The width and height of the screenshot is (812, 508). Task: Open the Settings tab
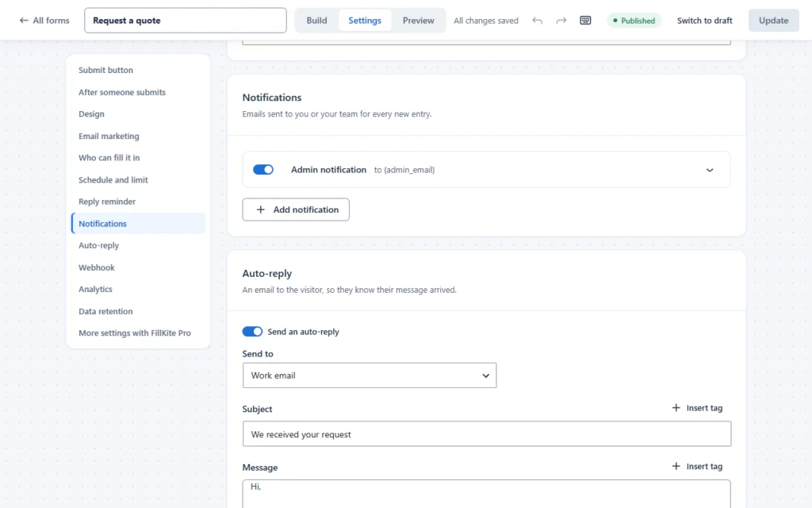(365, 21)
